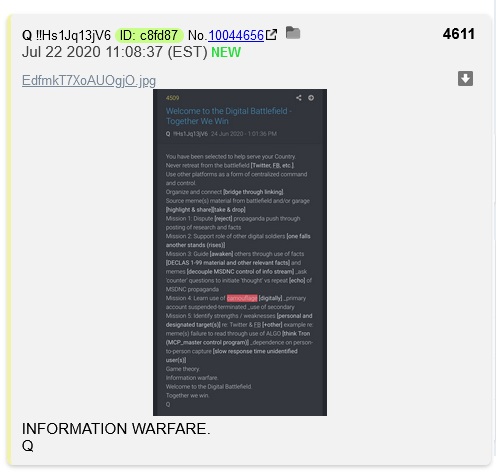Click the green NEW label
This screenshot has width=496, height=474.
pyautogui.click(x=226, y=52)
